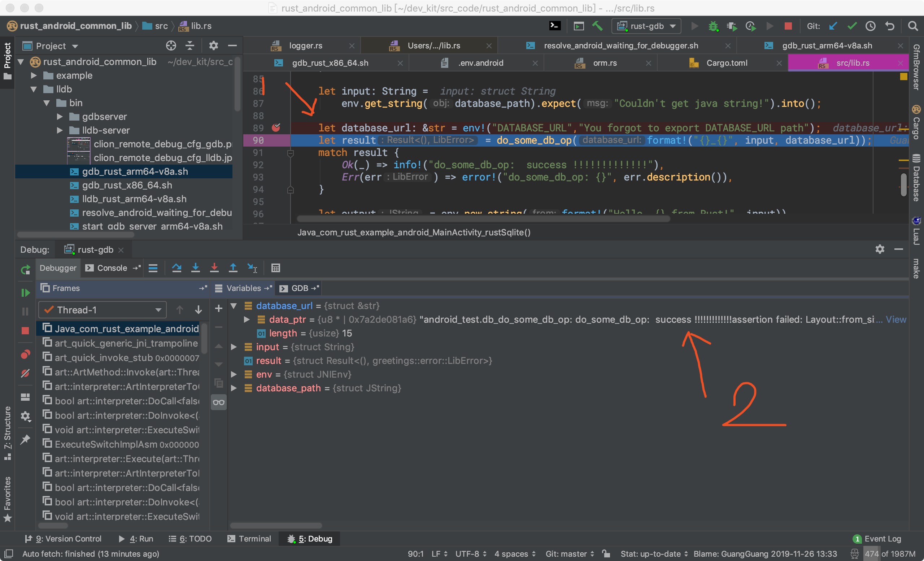Select gdb_rust_x86_64.sh in project tree
924x561 pixels.
click(127, 185)
